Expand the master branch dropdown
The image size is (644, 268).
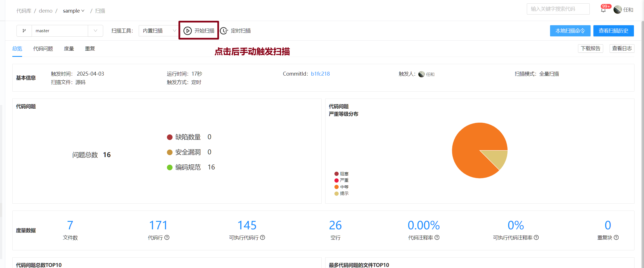tap(95, 31)
